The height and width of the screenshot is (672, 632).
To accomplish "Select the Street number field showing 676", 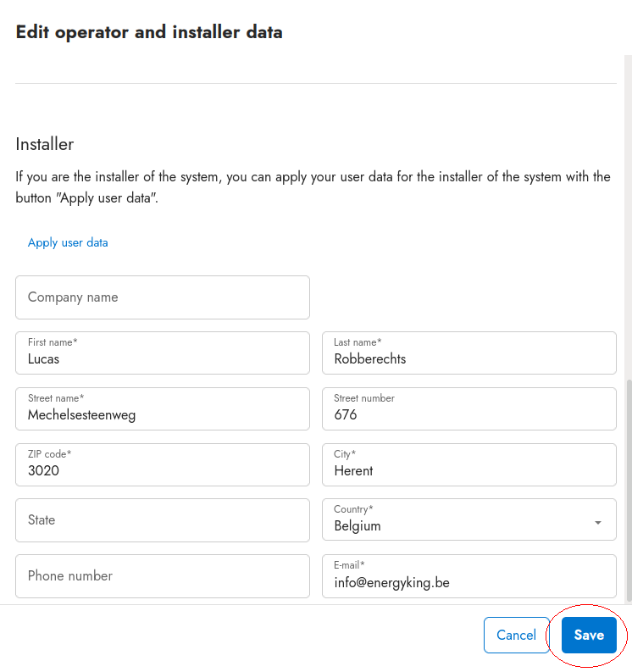I will pyautogui.click(x=468, y=409).
